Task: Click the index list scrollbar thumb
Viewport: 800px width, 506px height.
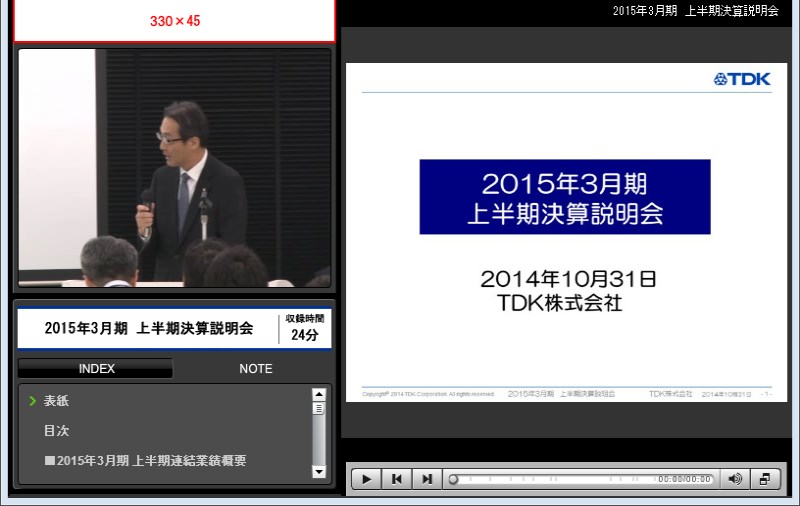Action: [x=319, y=409]
